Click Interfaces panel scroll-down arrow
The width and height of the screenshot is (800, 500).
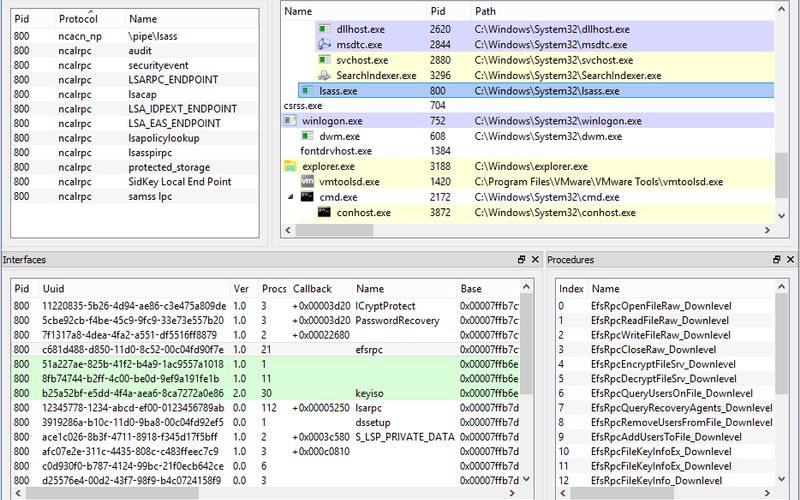527,480
